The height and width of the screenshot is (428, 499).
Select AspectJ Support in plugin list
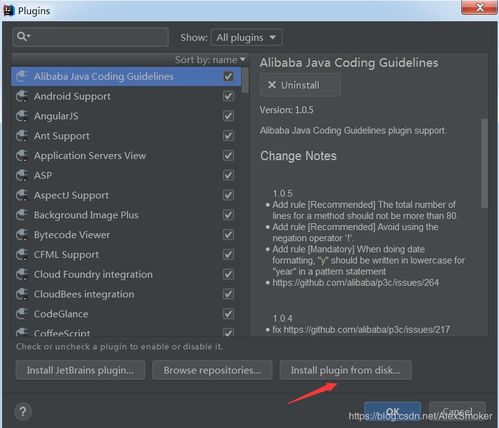click(x=126, y=195)
